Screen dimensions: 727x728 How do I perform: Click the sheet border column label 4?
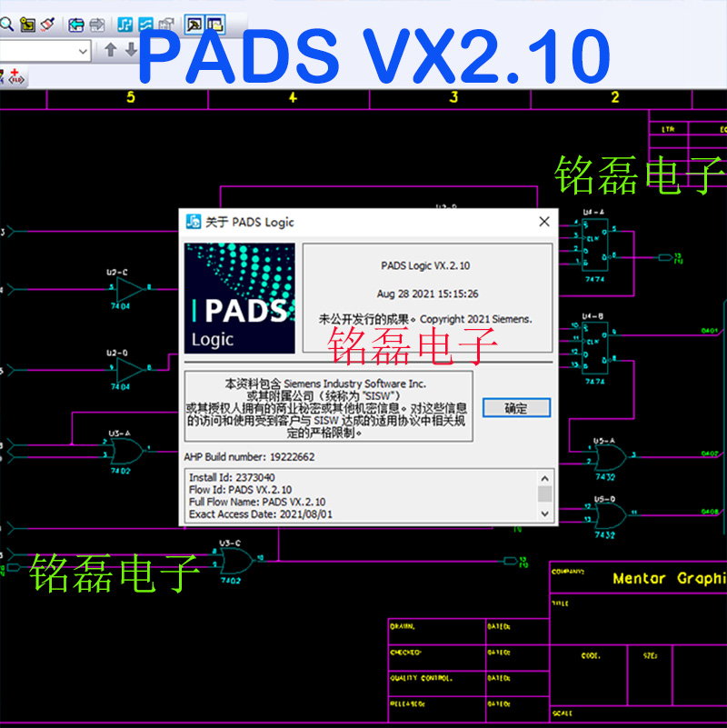tap(293, 97)
